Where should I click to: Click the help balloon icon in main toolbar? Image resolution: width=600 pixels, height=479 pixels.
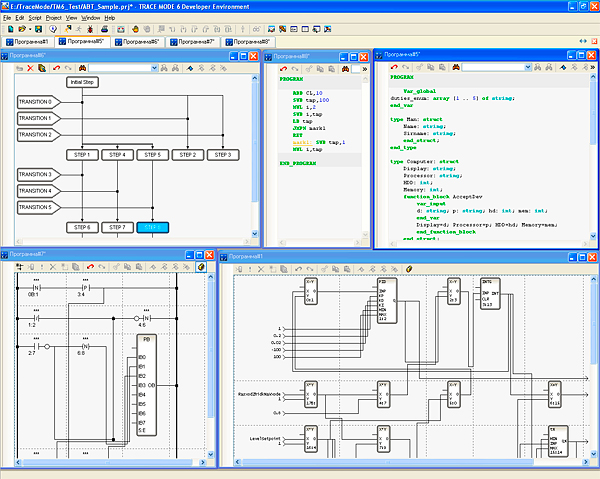click(53, 29)
